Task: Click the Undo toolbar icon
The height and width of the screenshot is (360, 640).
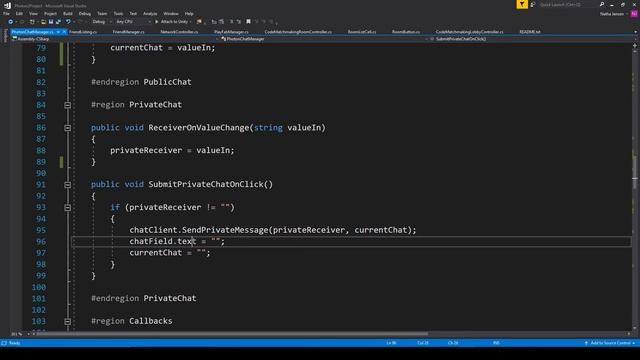Action: (68, 22)
